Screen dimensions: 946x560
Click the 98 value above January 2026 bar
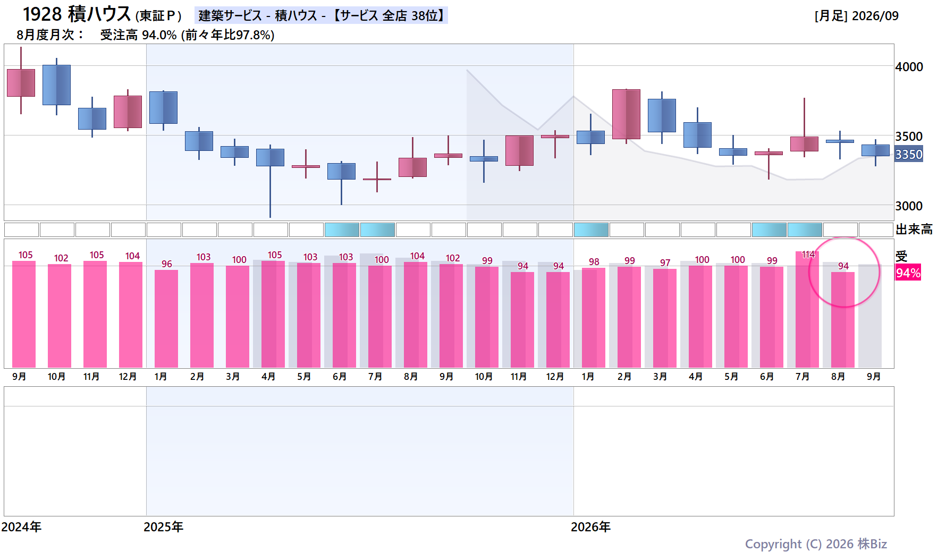(594, 262)
